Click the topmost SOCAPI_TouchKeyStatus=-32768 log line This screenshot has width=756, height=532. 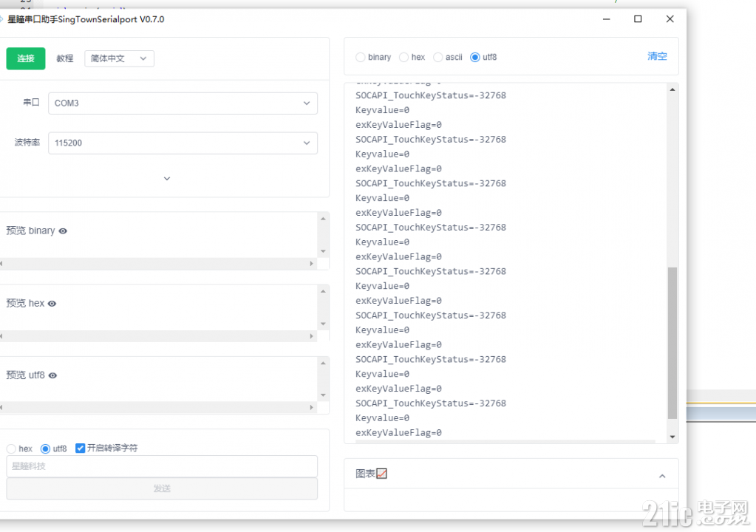click(431, 95)
